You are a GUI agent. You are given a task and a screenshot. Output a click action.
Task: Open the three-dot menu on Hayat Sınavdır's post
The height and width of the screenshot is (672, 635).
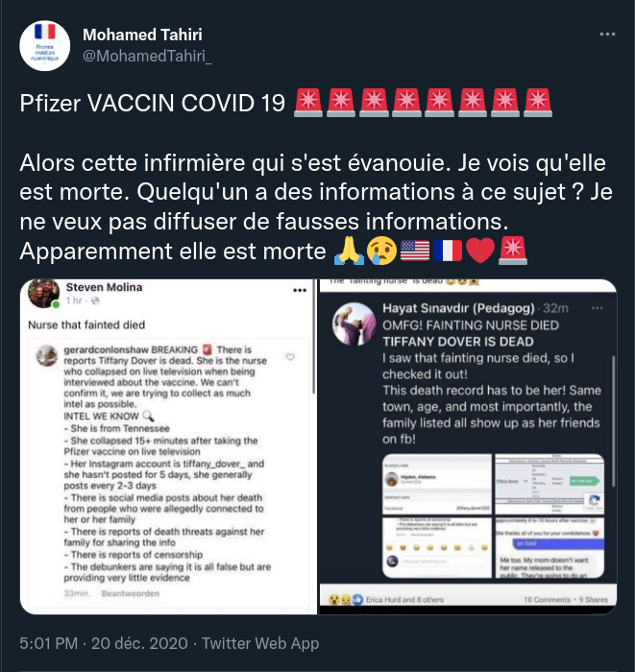[x=597, y=308]
